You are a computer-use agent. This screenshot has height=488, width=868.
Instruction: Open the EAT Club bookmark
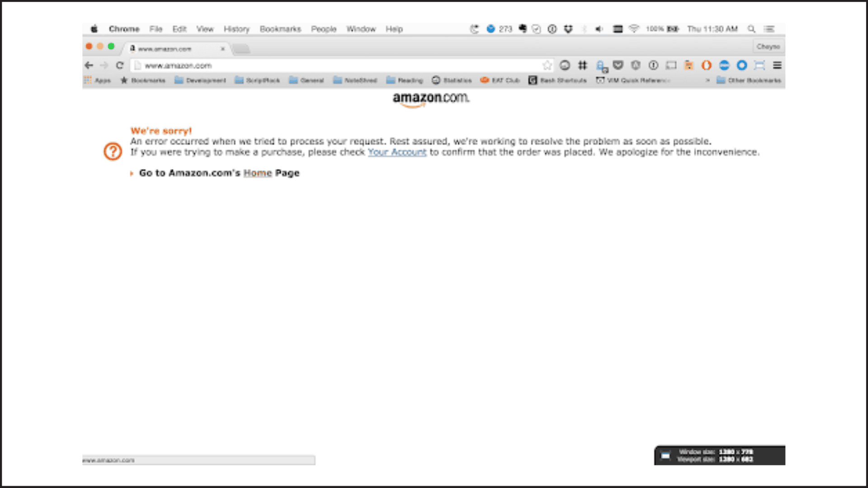500,80
